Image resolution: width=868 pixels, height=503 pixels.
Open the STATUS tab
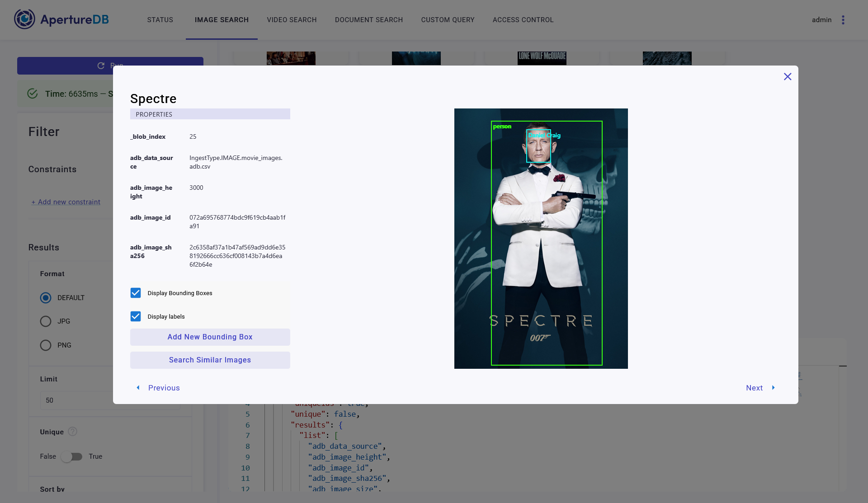160,20
